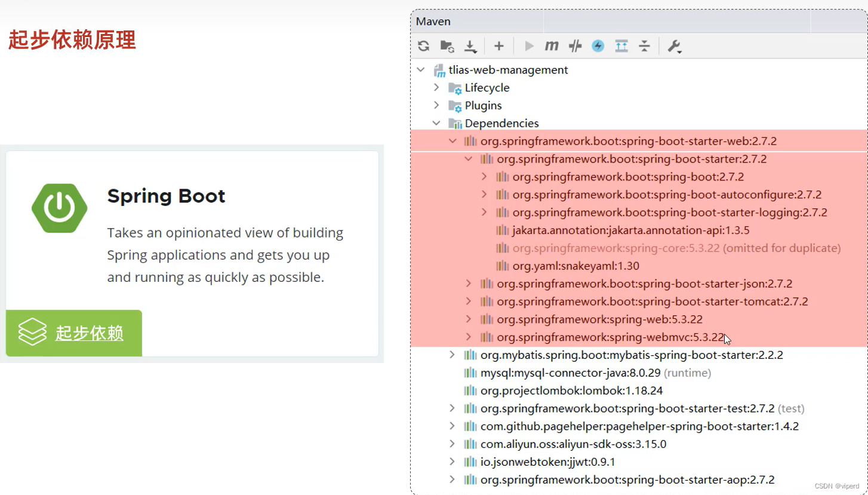Click the 起步依赖 button
The image size is (868, 495).
click(x=73, y=333)
